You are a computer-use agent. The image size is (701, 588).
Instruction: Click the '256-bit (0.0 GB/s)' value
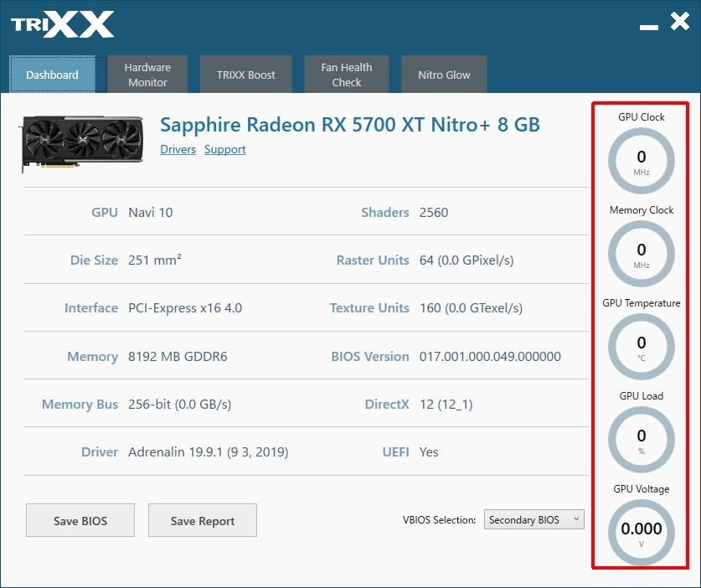click(180, 405)
